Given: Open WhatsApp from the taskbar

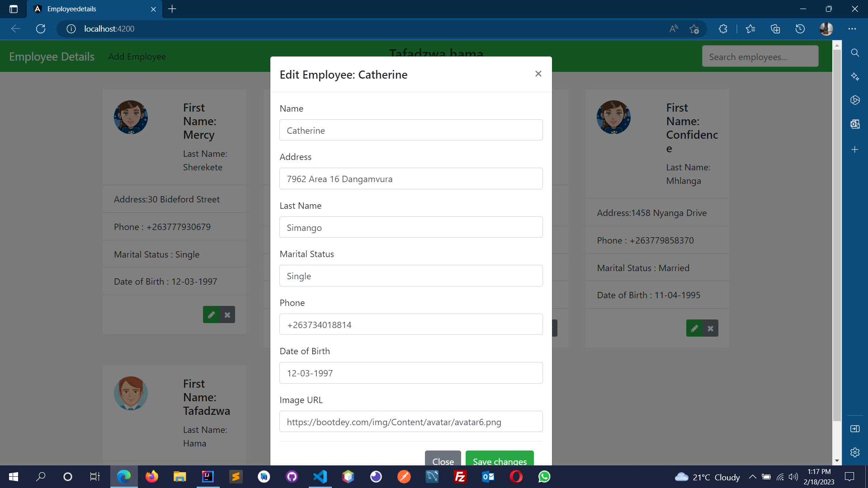Looking at the screenshot, I should tap(544, 477).
